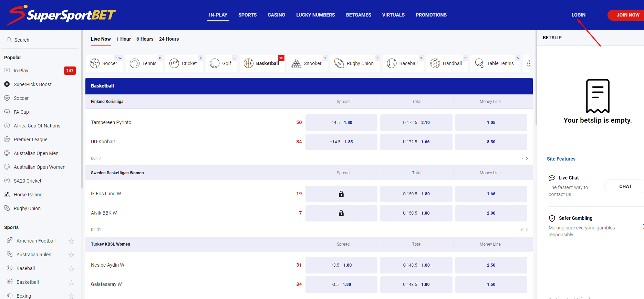
Task: Click the SA20 Cricket sidebar icon
Action: [x=7, y=181]
